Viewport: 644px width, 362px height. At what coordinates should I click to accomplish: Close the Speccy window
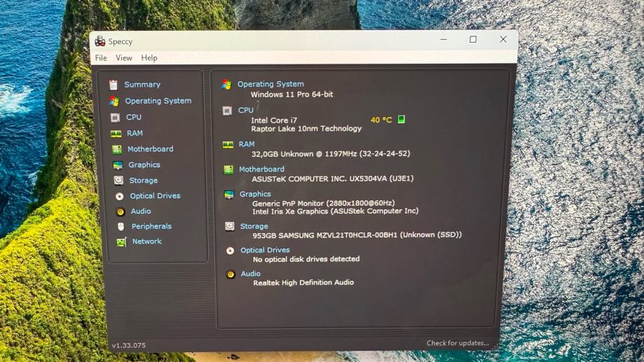point(503,39)
